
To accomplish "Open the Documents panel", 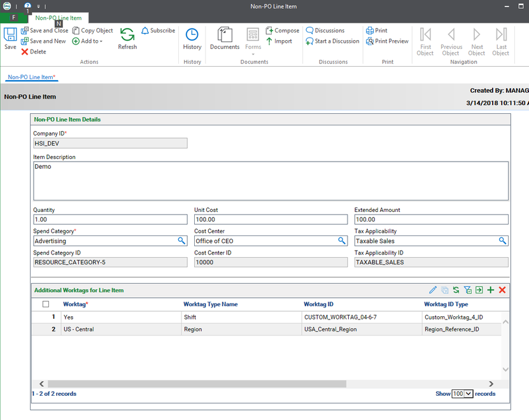I will pyautogui.click(x=224, y=38).
